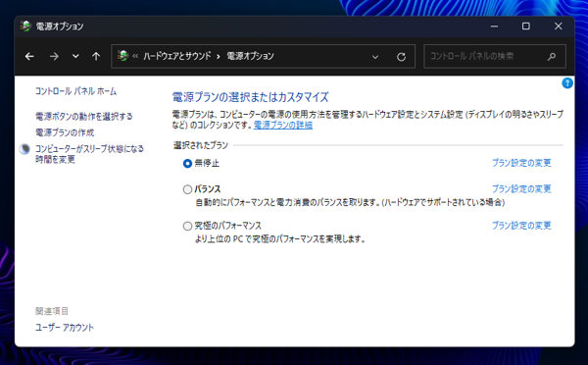The width and height of the screenshot is (588, 365).
Task: Open 電源ボタンの動作を選択する link
Action: [84, 117]
